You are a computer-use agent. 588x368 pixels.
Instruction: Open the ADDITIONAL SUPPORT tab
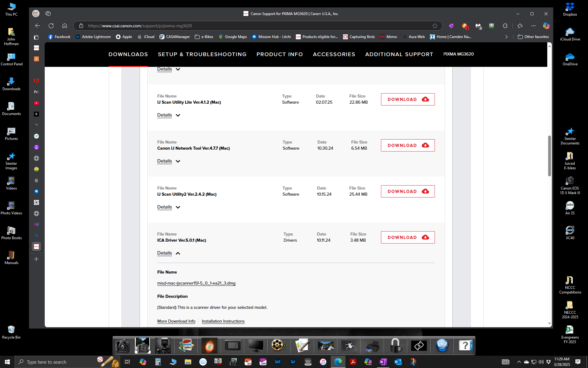click(399, 54)
